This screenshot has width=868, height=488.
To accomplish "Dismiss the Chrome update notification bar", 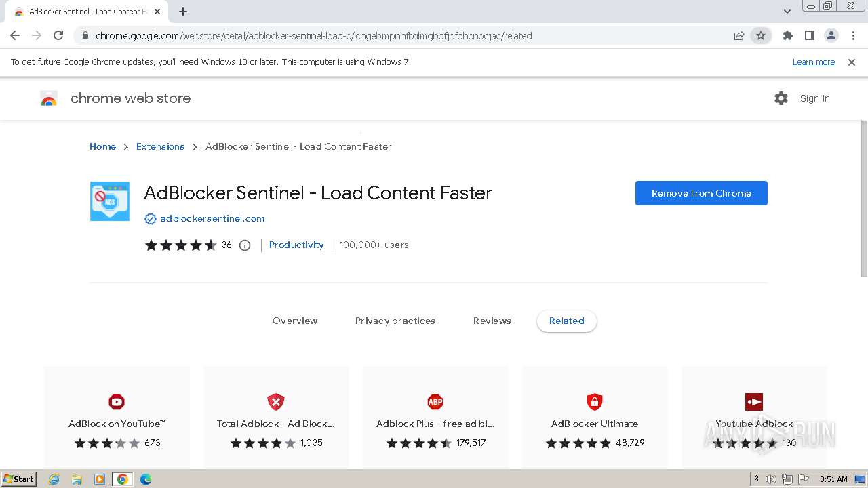I will (852, 62).
